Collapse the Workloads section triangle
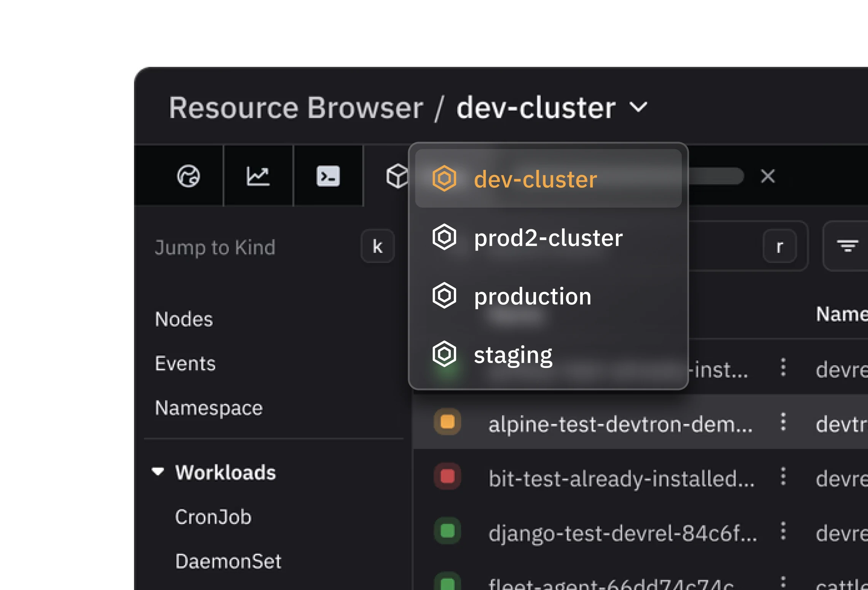The height and width of the screenshot is (590, 868). [x=158, y=472]
